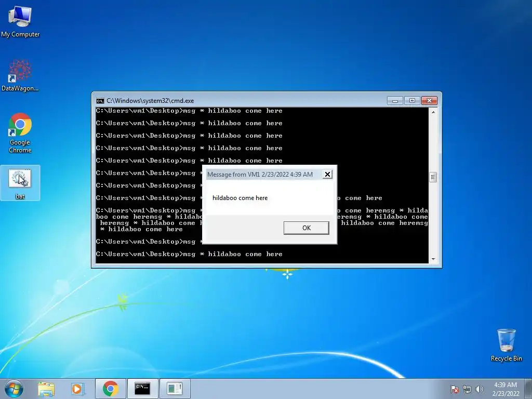
Task: Click the dialog title 'Message from VM1'
Action: coord(260,175)
